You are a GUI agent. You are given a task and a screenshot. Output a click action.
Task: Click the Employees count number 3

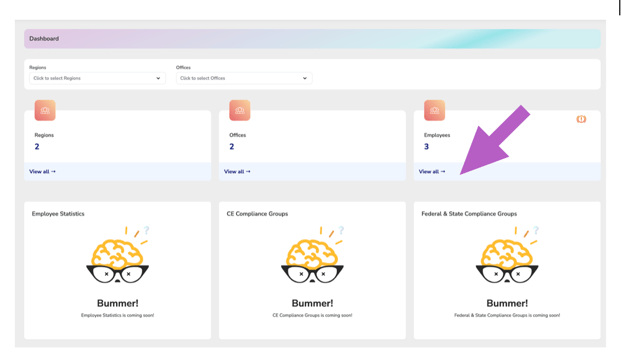(426, 147)
